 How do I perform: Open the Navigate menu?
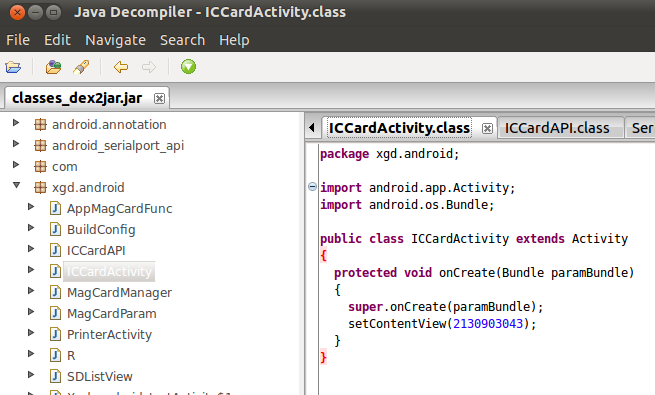click(115, 40)
